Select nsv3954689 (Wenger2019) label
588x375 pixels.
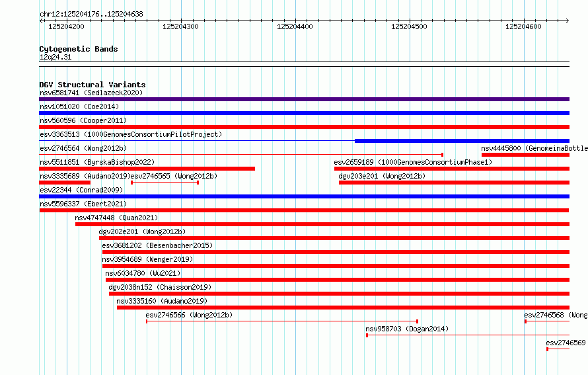coord(147,259)
